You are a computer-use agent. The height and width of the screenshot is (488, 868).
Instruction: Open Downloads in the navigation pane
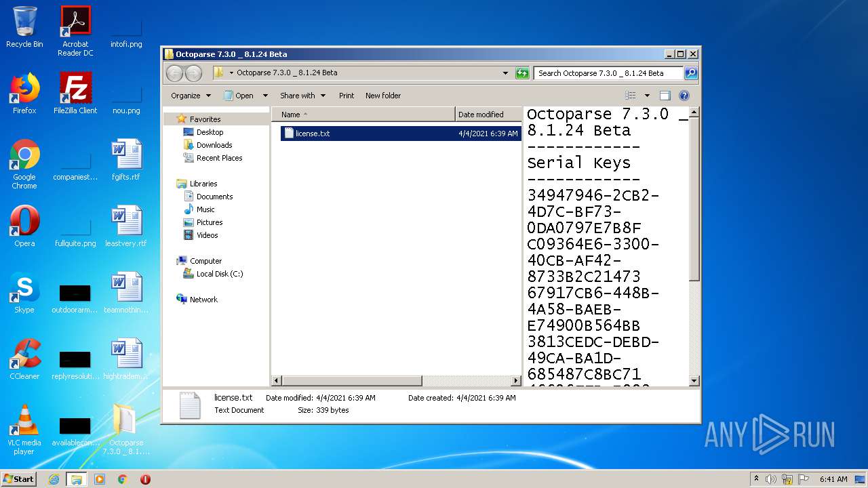click(x=214, y=145)
